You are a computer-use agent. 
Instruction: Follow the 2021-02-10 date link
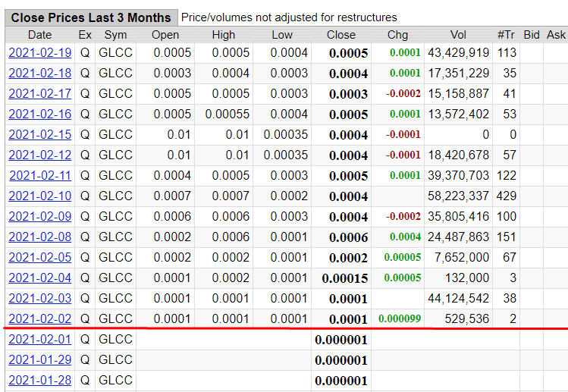pos(39,196)
